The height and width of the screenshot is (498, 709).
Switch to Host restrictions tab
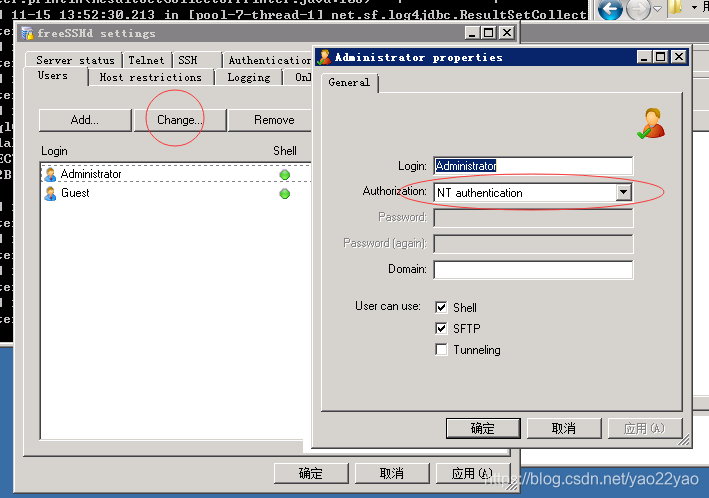(x=151, y=77)
